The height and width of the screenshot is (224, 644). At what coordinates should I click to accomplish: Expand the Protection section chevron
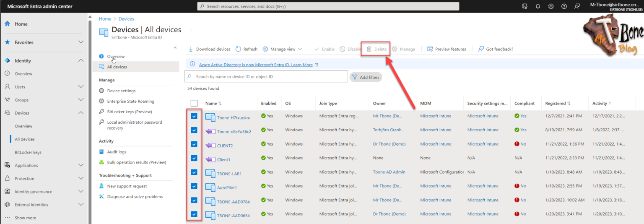click(x=81, y=178)
